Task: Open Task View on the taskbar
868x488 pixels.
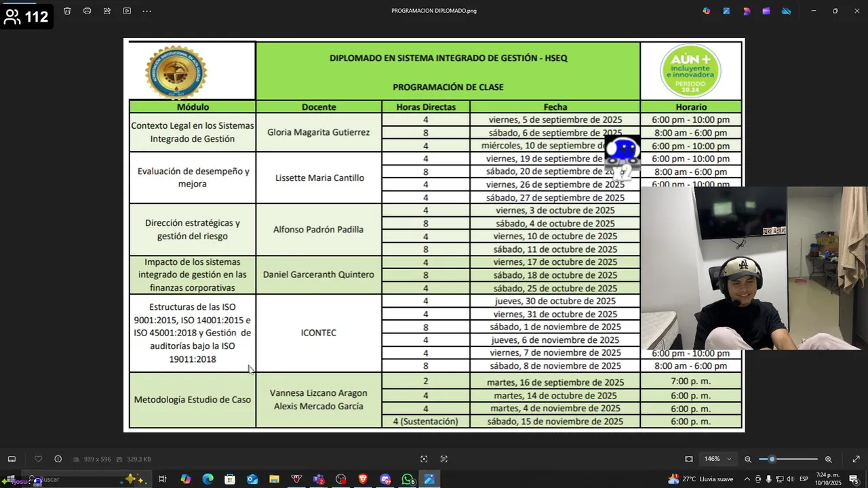Action: pos(163,479)
